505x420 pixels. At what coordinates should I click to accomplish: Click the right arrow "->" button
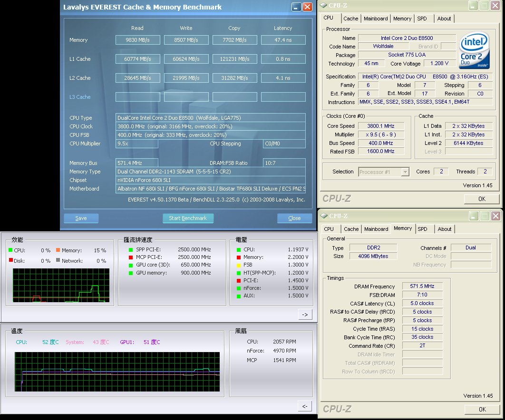point(305,315)
